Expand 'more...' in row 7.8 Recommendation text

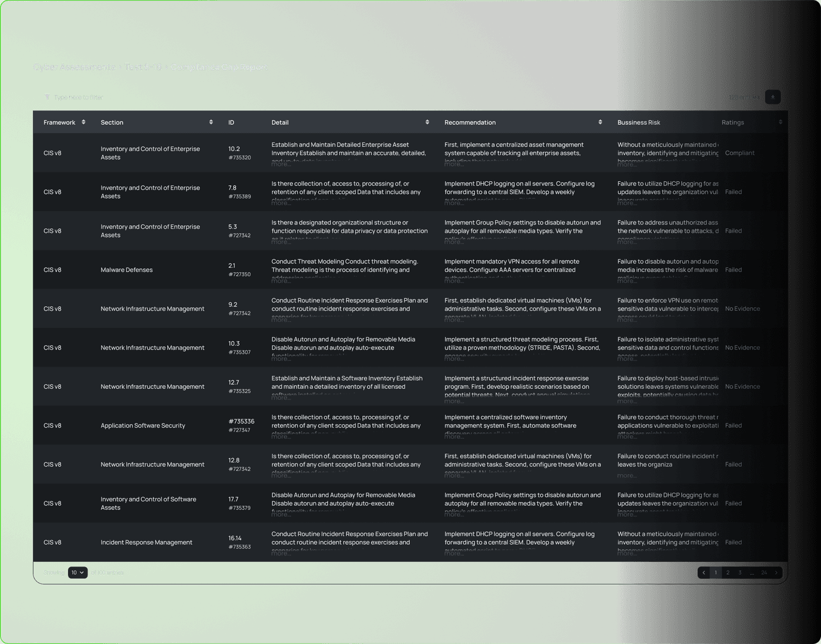pos(453,203)
